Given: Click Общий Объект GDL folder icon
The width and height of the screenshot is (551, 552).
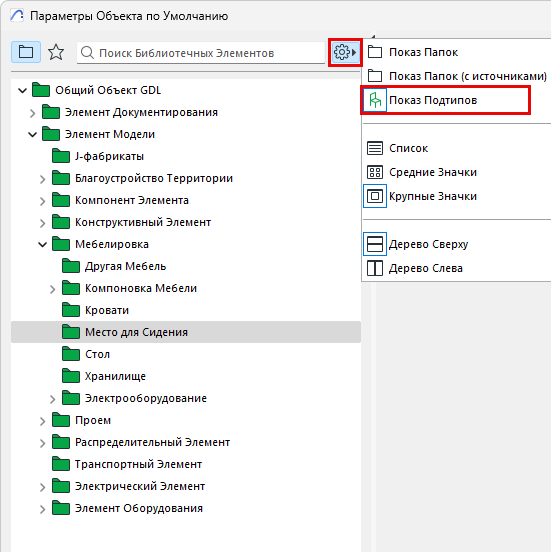Looking at the screenshot, I should click(41, 90).
